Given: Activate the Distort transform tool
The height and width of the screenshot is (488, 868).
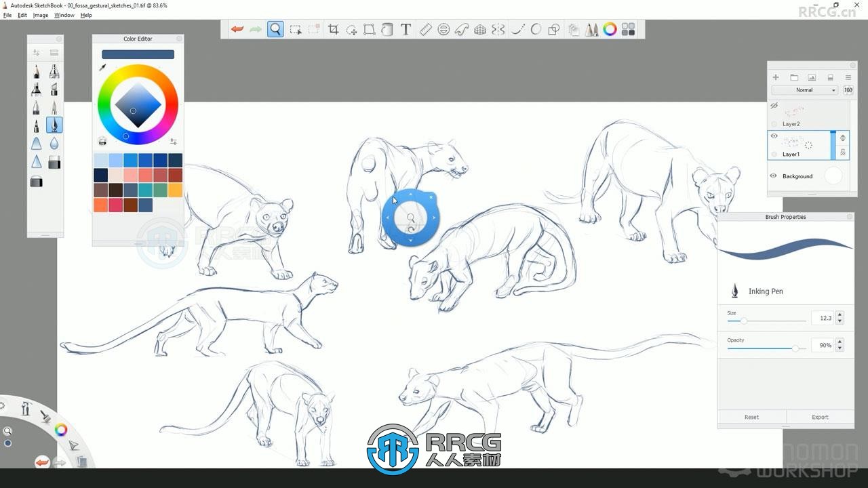Looking at the screenshot, I should click(369, 29).
